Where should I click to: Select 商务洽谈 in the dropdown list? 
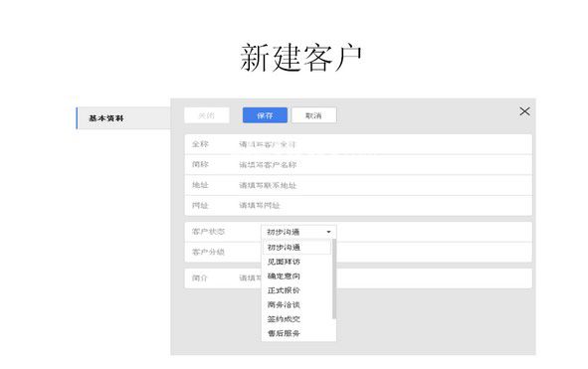click(x=296, y=304)
